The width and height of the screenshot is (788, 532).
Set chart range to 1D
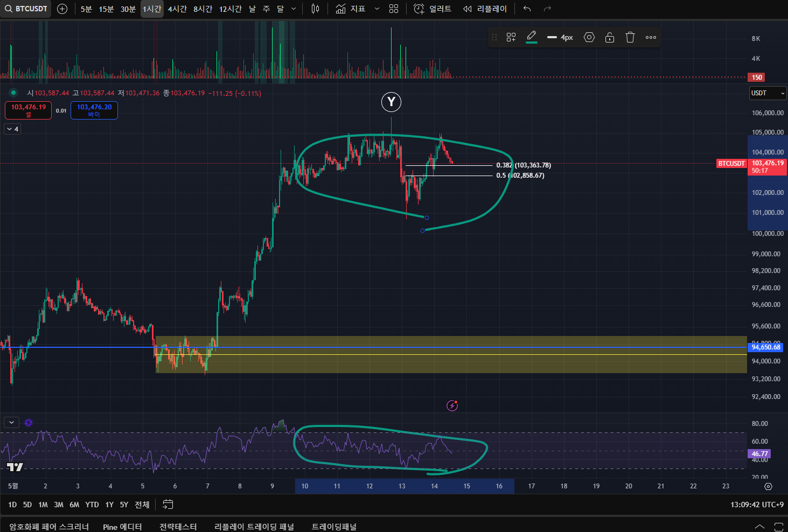coord(12,505)
